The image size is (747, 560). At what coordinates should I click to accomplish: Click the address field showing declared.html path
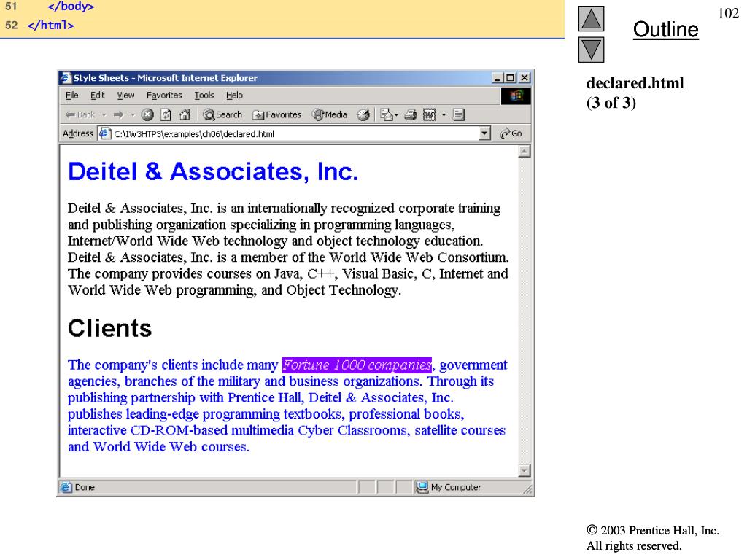[x=295, y=134]
